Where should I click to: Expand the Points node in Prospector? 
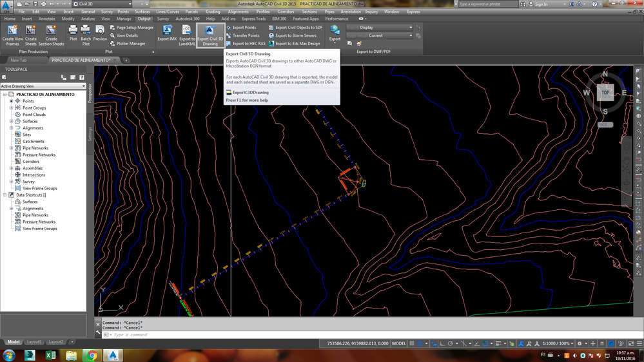12,101
